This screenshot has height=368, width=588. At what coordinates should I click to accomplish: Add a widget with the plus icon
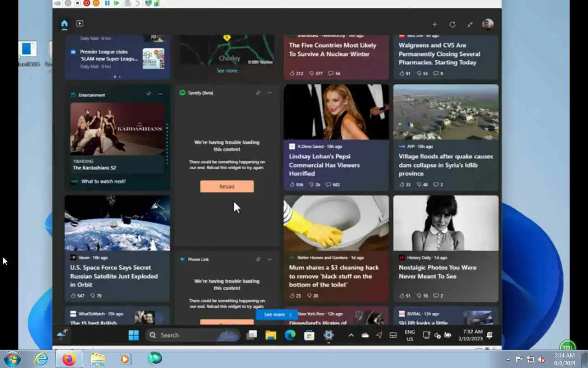click(x=435, y=24)
